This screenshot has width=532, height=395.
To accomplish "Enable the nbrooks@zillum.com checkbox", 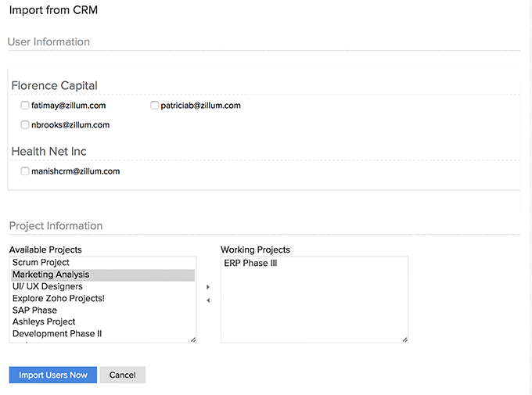I will point(25,124).
